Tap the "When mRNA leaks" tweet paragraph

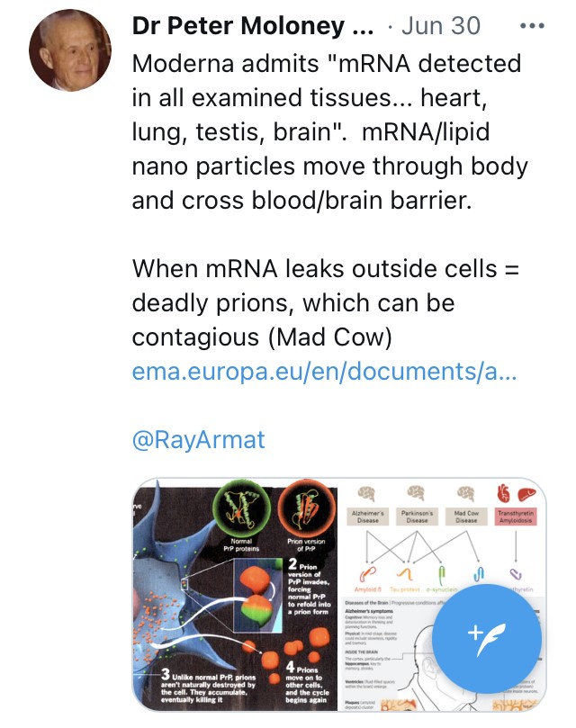coord(326,302)
